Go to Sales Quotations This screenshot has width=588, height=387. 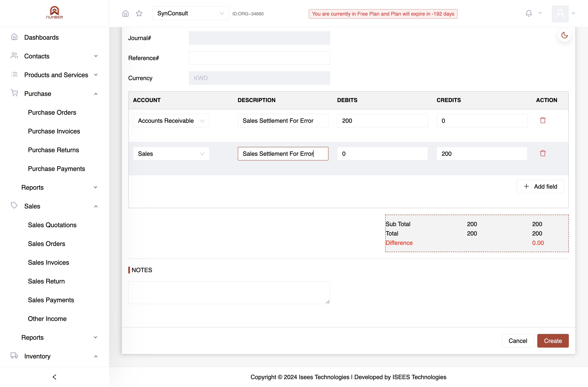tap(52, 225)
